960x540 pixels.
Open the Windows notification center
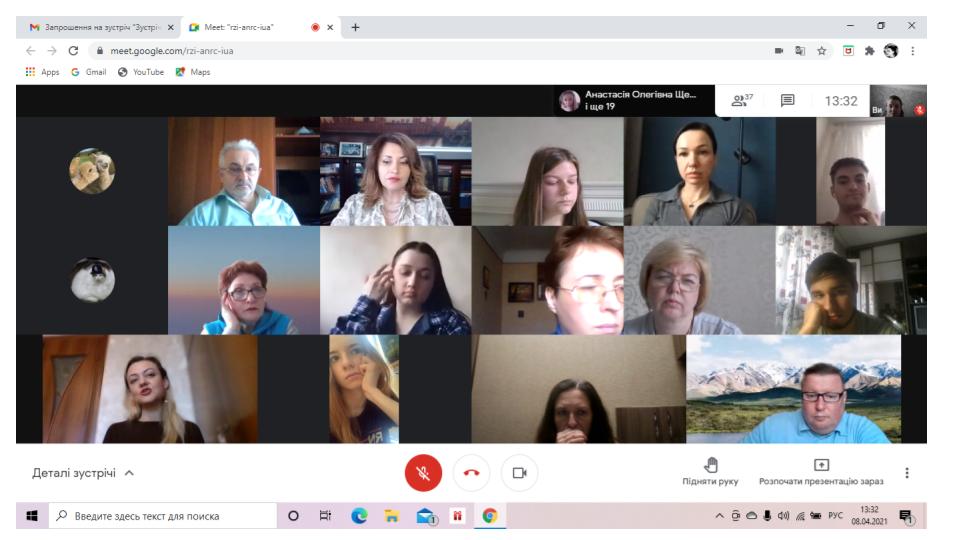pos(907,517)
